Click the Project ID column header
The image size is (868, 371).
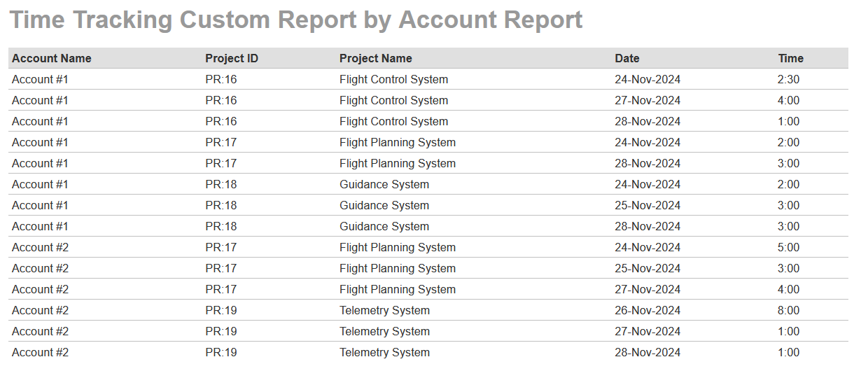coord(232,59)
